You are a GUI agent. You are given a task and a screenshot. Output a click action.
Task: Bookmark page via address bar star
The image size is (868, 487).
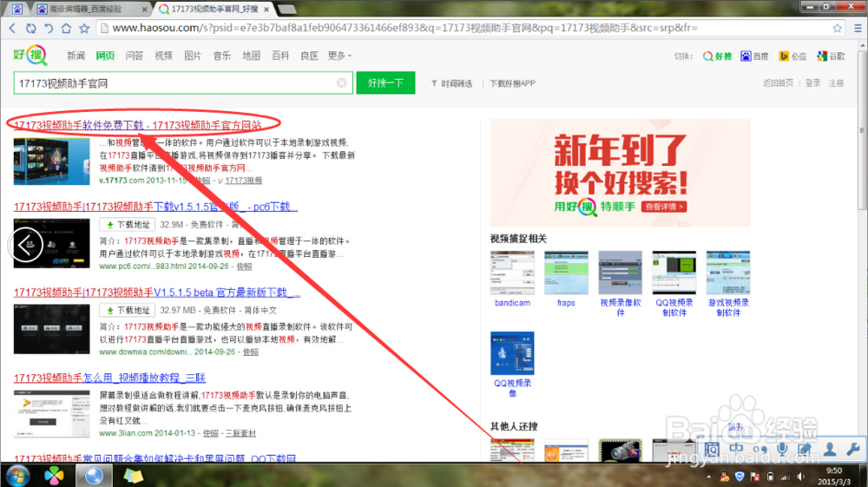pos(837,29)
